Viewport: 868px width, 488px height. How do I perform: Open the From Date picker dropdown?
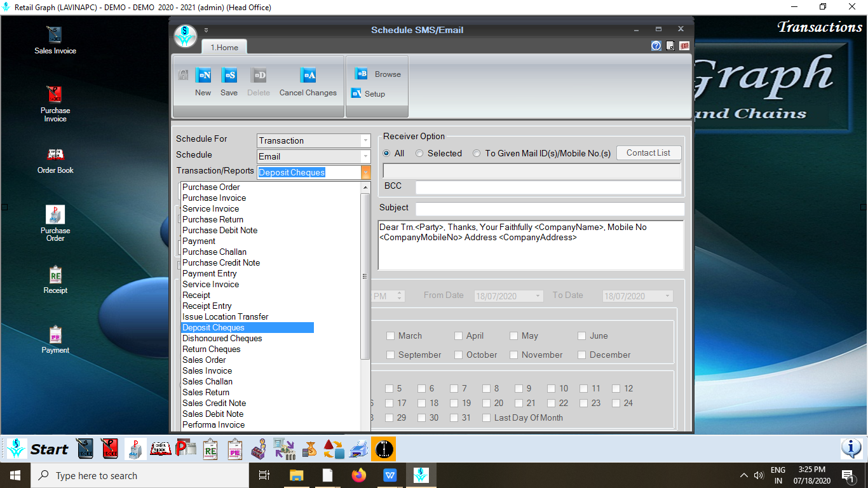(x=538, y=296)
